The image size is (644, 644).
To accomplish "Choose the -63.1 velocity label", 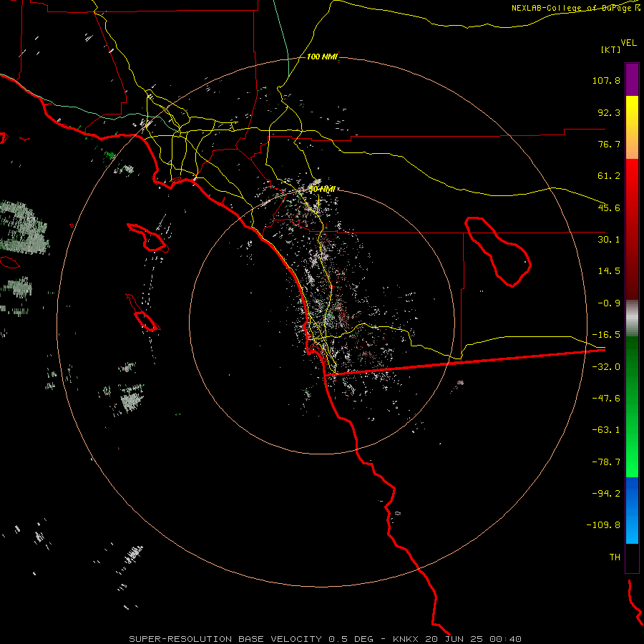I will pyautogui.click(x=606, y=430).
